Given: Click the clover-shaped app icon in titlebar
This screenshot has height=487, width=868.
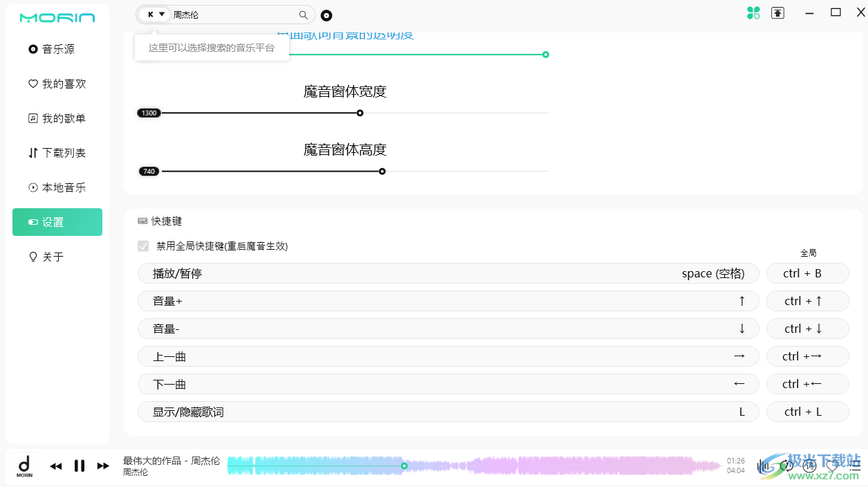Looking at the screenshot, I should tap(753, 13).
